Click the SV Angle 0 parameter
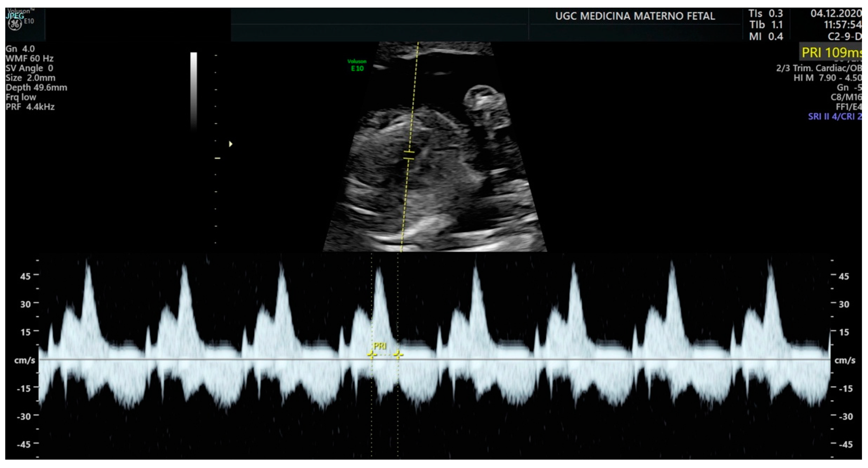The height and width of the screenshot is (468, 868). click(x=29, y=68)
